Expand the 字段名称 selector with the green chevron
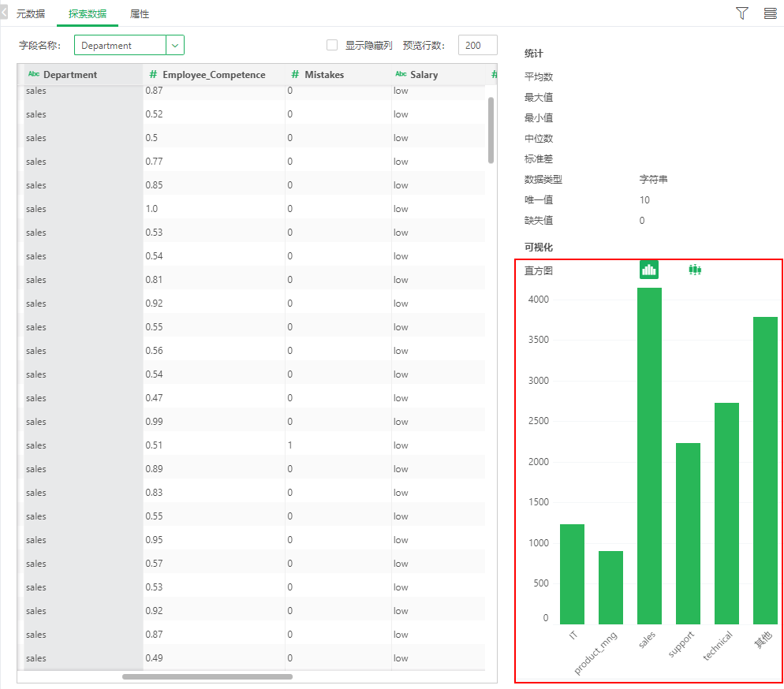 177,45
